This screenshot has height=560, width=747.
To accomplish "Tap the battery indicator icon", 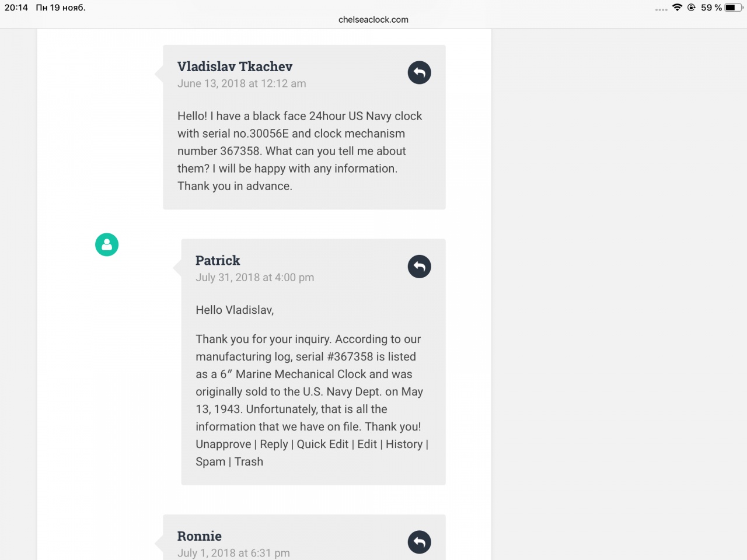I will pos(734,8).
